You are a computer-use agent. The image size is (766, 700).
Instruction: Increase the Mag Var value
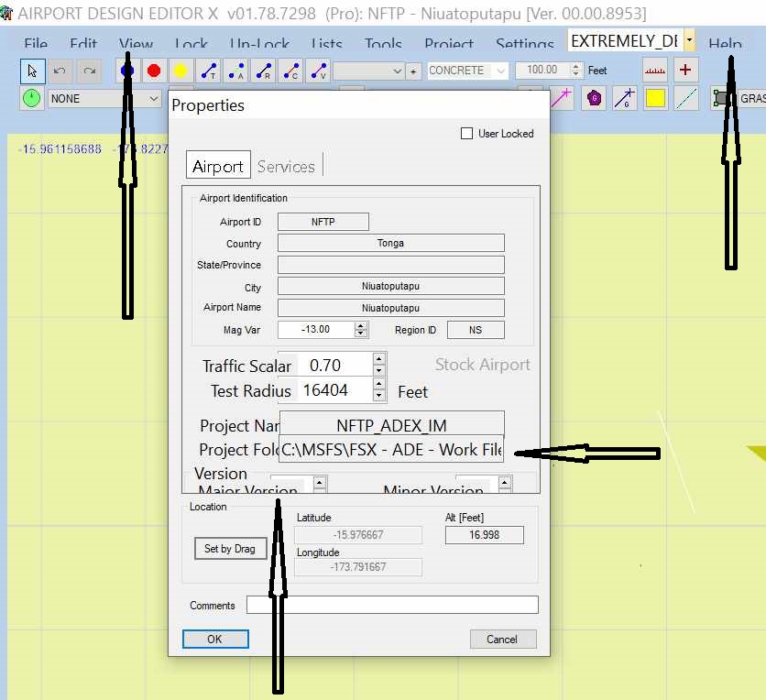[x=360, y=326]
